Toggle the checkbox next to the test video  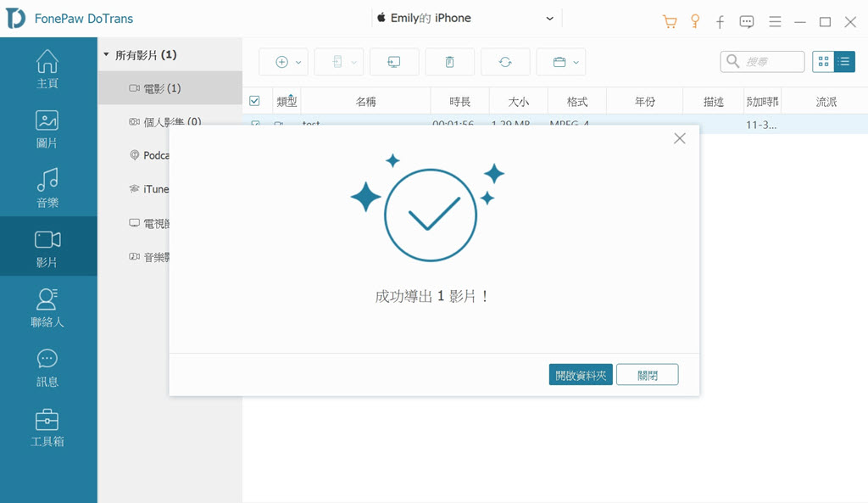tap(255, 124)
